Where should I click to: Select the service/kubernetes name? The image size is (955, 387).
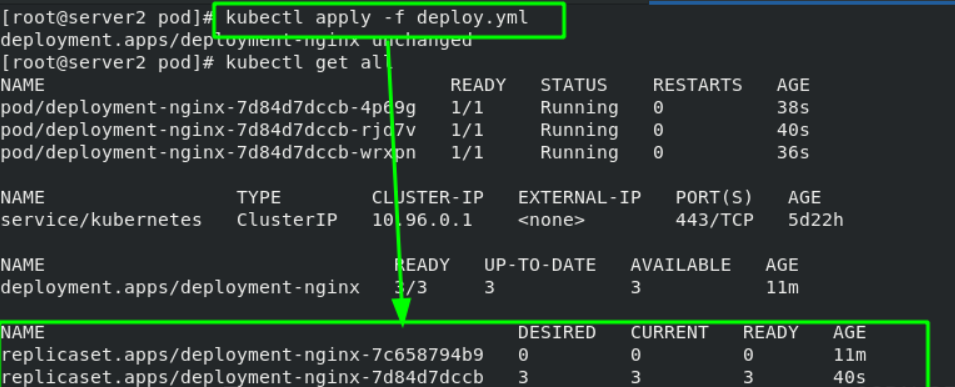pos(101,220)
